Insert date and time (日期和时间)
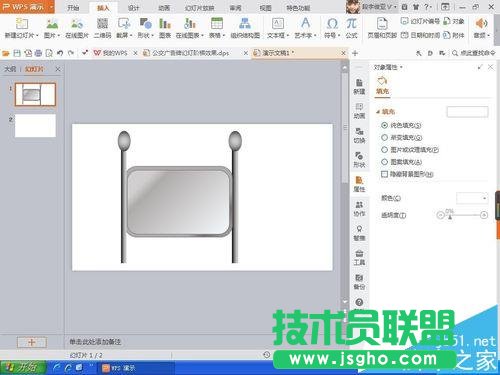 [420, 35]
